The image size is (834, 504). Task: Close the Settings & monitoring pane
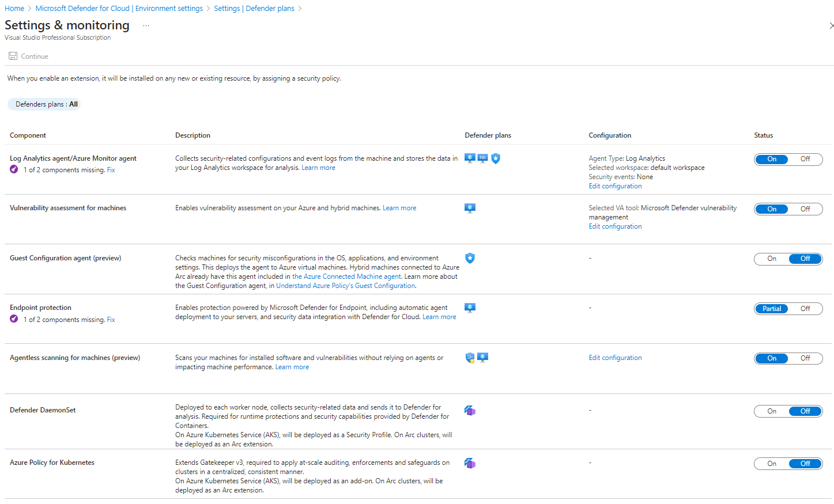(831, 26)
